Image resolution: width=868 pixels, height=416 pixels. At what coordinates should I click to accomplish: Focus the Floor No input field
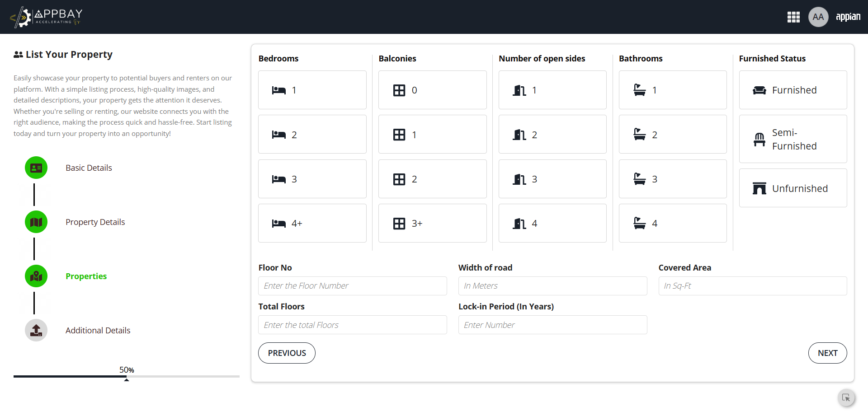click(353, 286)
